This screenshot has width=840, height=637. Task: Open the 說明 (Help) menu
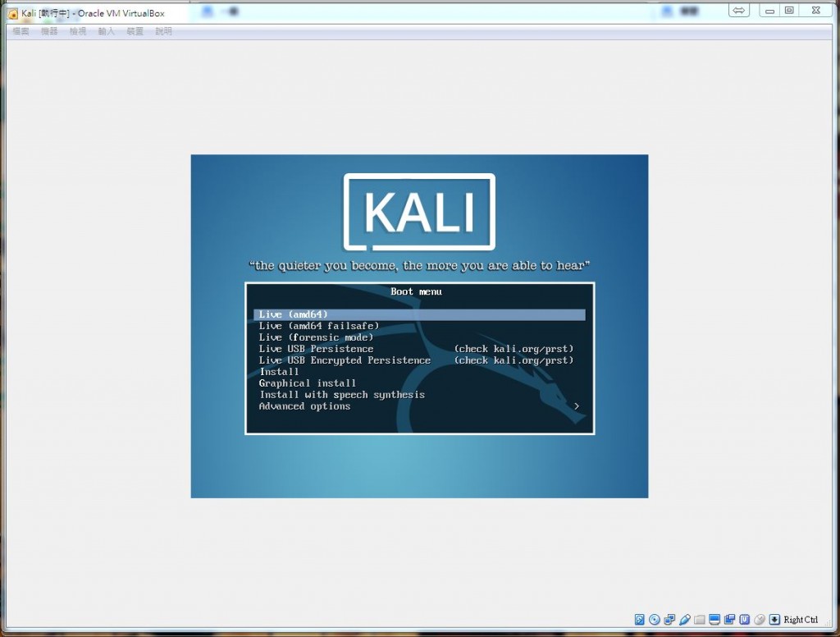[x=163, y=32]
